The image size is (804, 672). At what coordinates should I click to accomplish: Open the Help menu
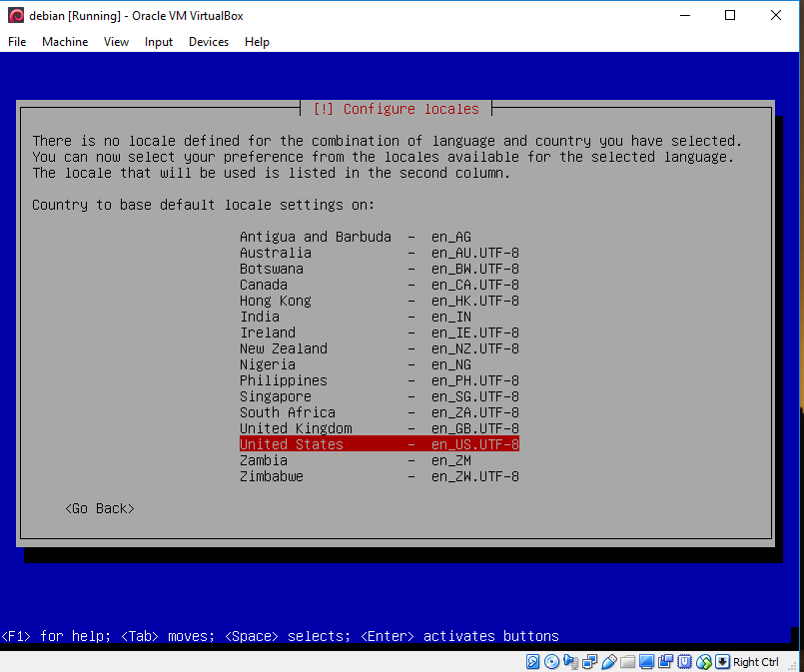tap(257, 42)
